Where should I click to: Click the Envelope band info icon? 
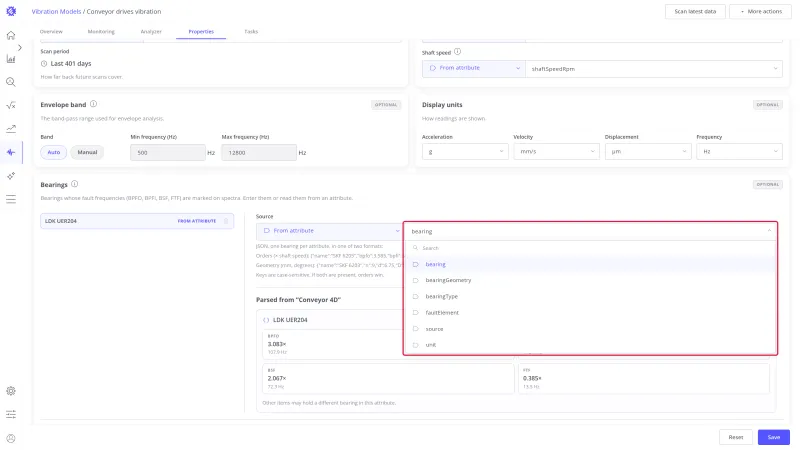pyautogui.click(x=93, y=104)
